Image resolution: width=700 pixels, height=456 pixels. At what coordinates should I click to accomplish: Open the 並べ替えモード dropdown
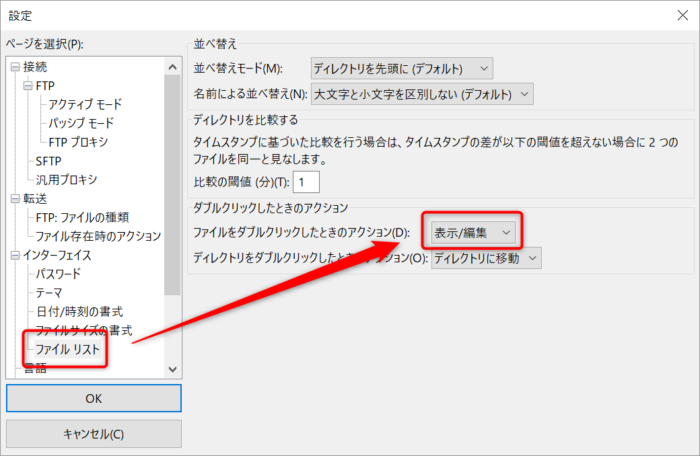tap(401, 67)
